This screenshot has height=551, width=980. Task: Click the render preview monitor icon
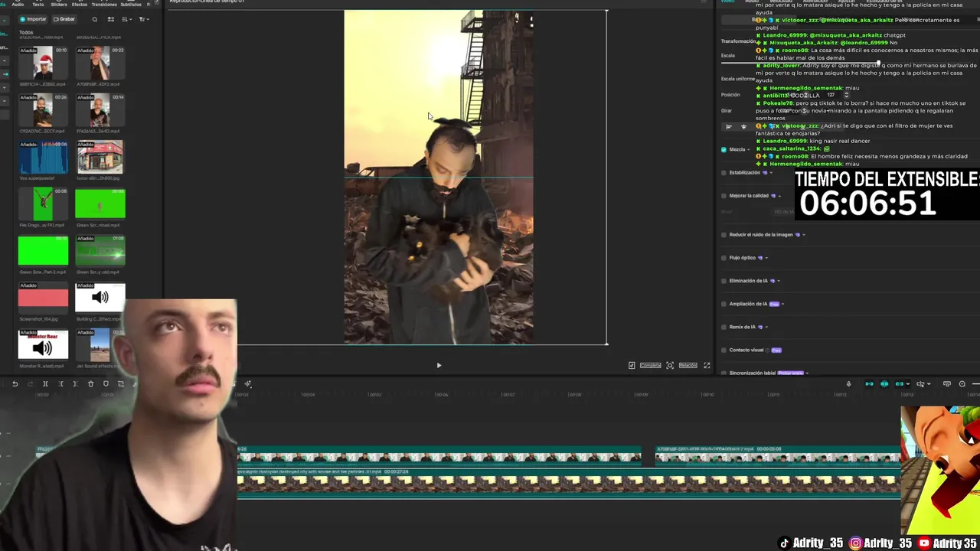point(947,384)
